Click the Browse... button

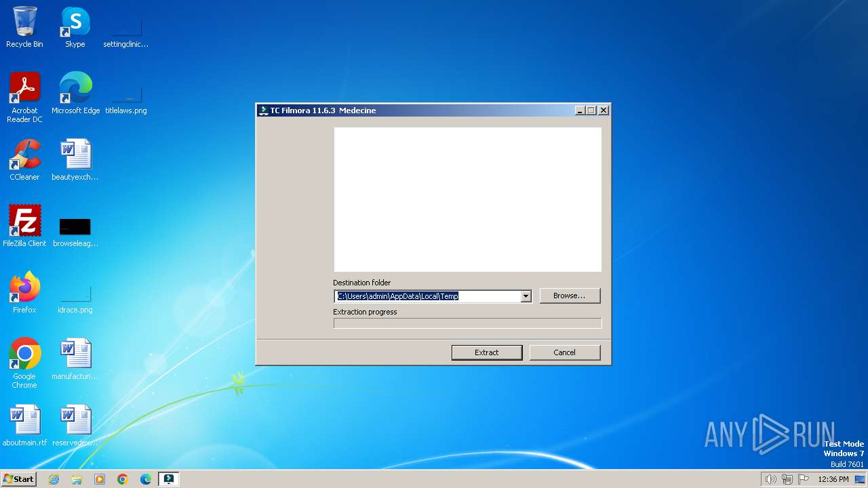tap(570, 296)
